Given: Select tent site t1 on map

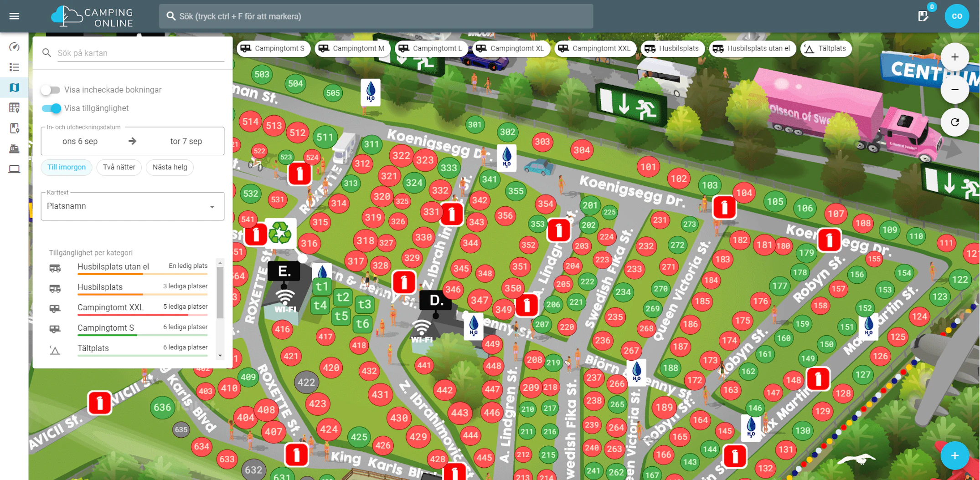Looking at the screenshot, I should tap(322, 286).
